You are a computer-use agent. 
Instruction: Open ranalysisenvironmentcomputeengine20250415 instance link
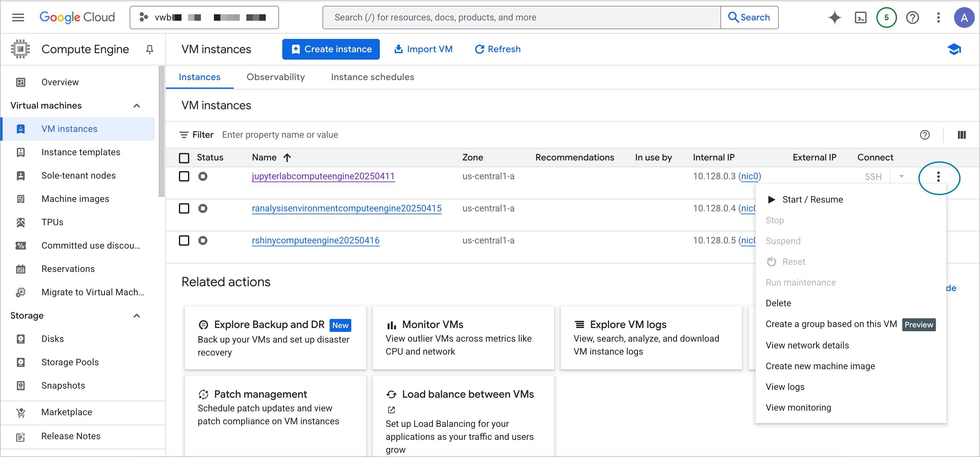(346, 208)
